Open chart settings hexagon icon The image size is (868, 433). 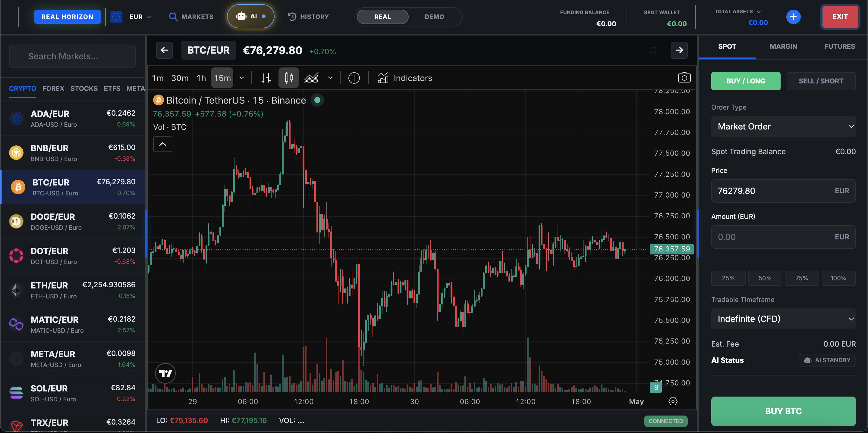(673, 401)
